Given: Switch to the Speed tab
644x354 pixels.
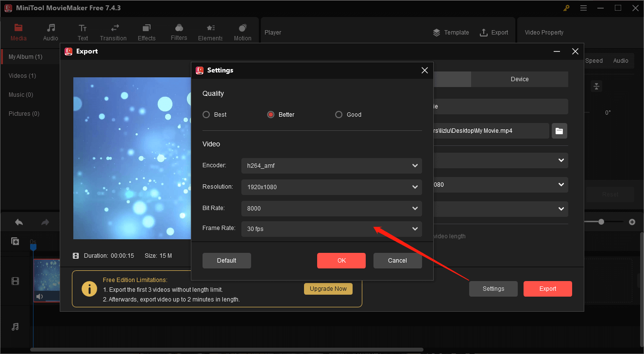Looking at the screenshot, I should click(x=594, y=61).
